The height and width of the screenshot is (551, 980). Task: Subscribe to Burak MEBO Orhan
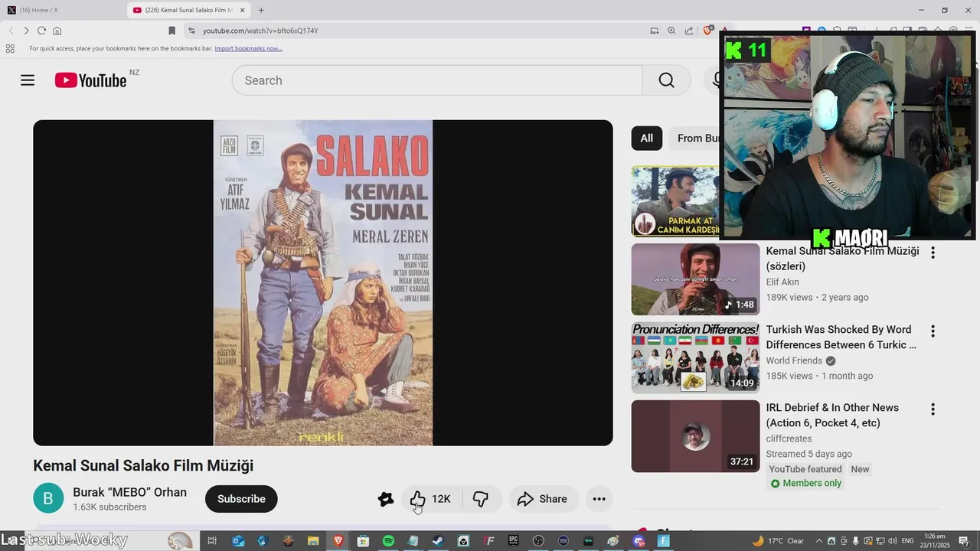click(x=241, y=499)
